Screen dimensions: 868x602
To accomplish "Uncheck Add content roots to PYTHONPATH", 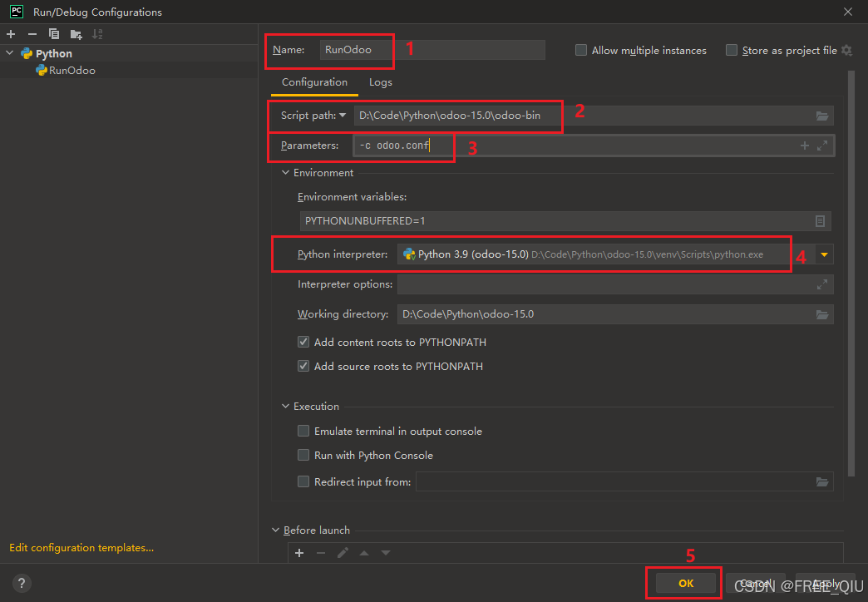I will (x=303, y=342).
